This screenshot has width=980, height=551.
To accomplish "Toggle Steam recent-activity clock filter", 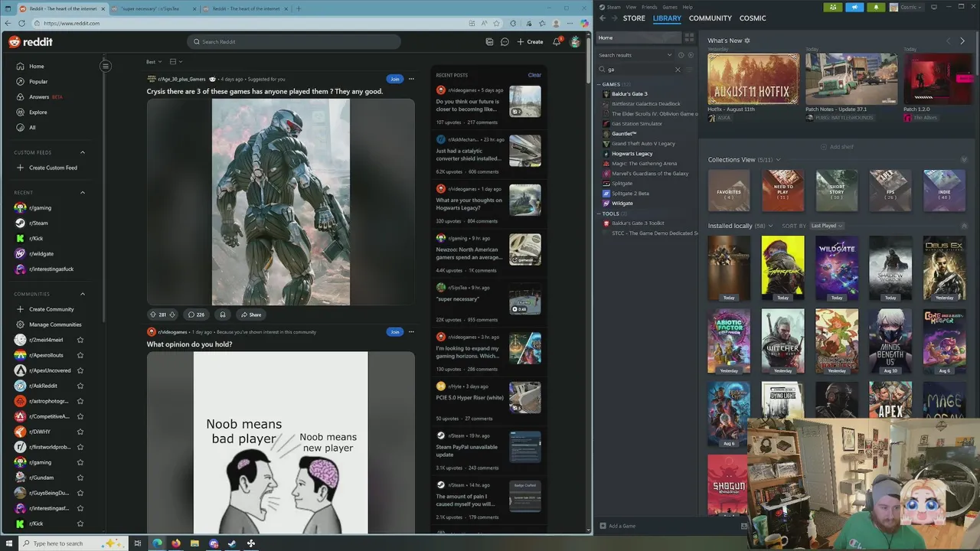I will point(681,55).
